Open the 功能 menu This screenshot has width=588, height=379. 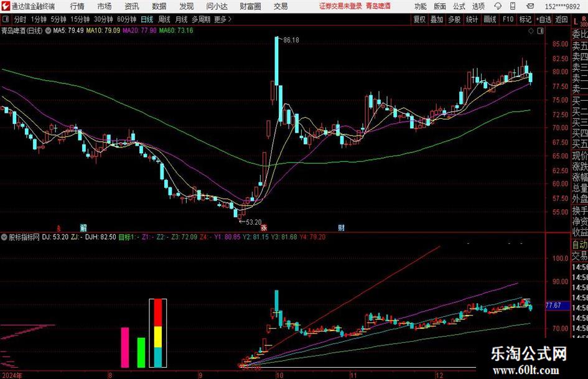421,6
